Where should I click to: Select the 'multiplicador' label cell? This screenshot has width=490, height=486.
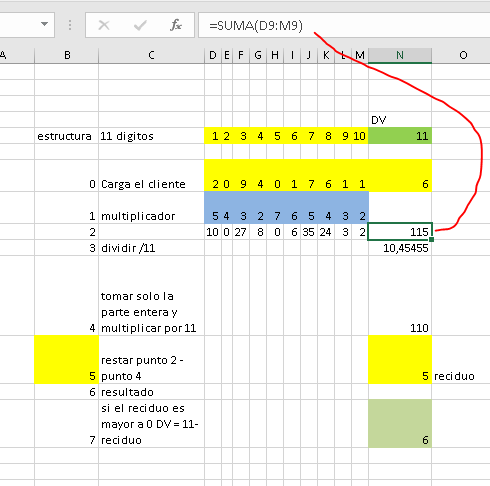[x=151, y=208]
